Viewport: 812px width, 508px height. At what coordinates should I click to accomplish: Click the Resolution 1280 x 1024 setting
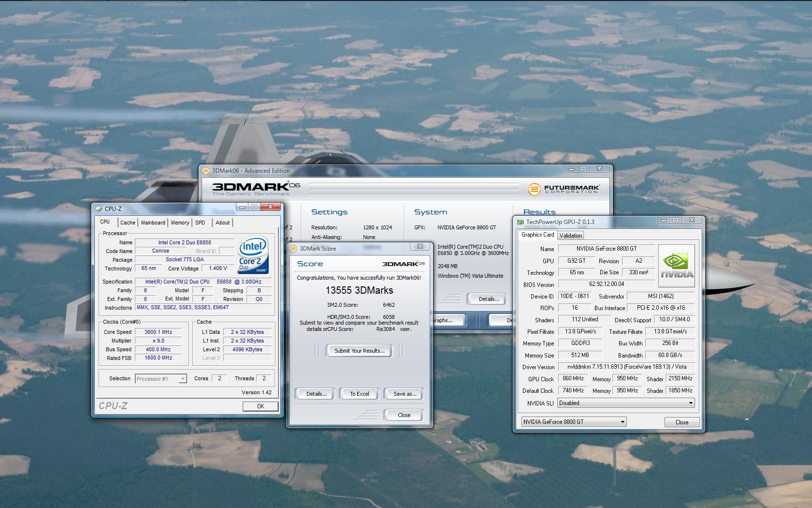click(x=377, y=227)
